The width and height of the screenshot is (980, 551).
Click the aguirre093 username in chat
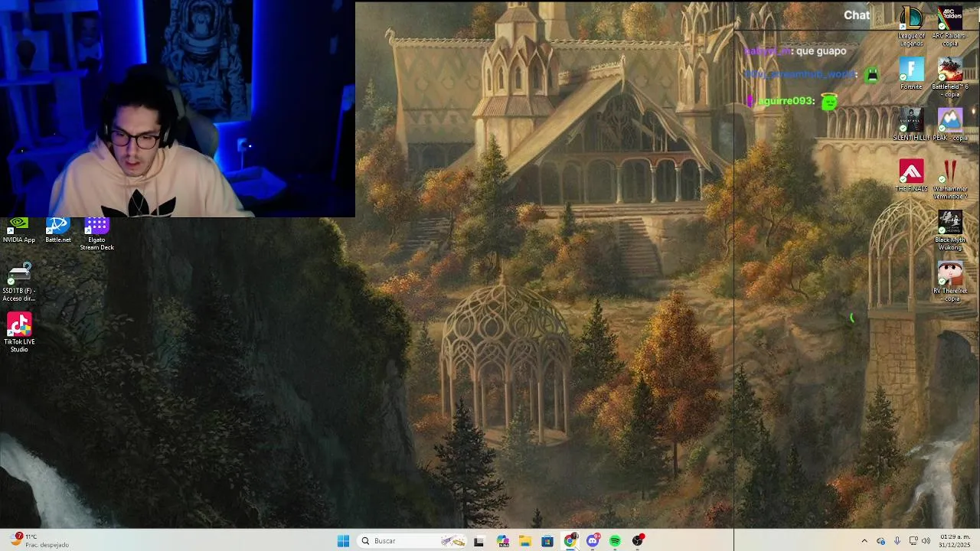pos(784,101)
